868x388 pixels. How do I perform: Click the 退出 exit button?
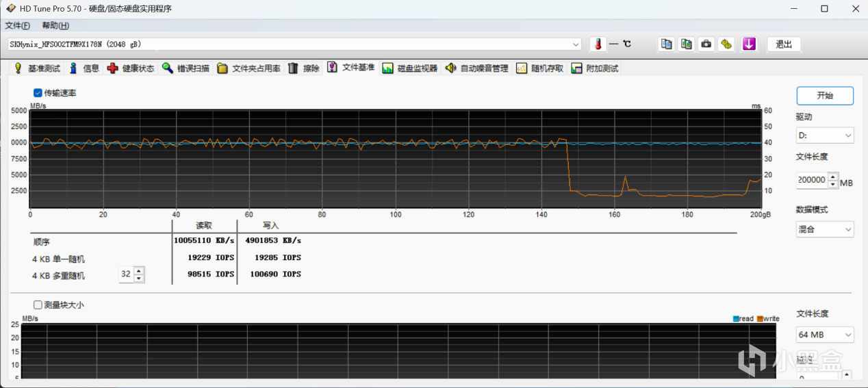(784, 44)
